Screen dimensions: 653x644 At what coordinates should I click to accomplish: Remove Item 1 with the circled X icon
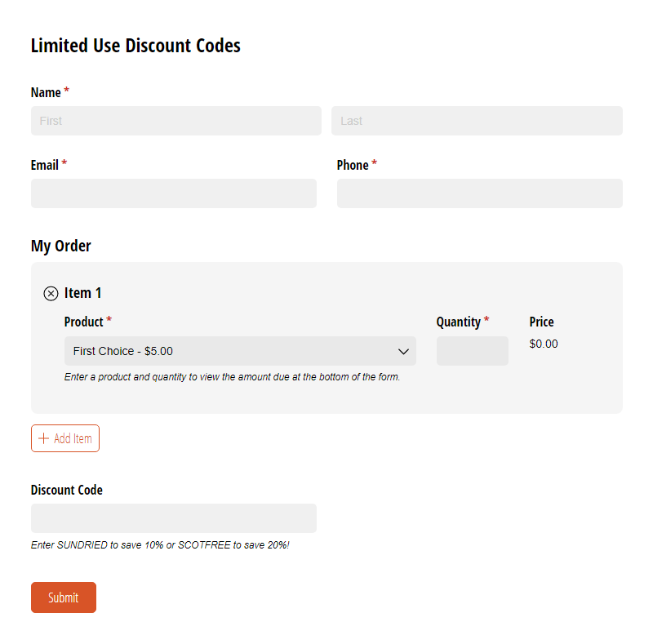click(51, 294)
